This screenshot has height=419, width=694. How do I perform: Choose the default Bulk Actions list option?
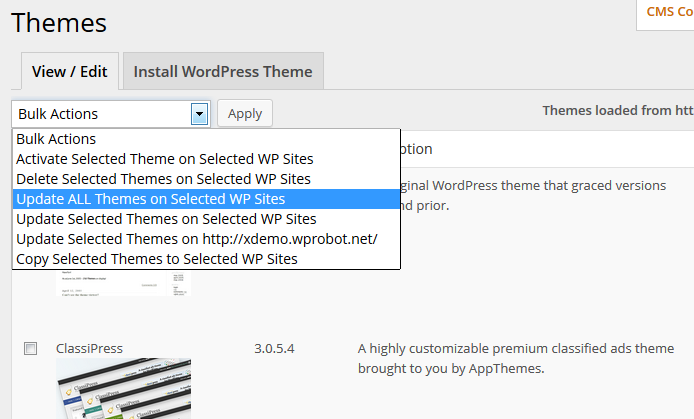[56, 139]
